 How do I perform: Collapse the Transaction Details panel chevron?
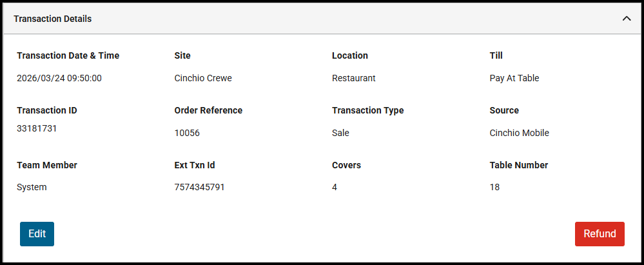pos(626,19)
